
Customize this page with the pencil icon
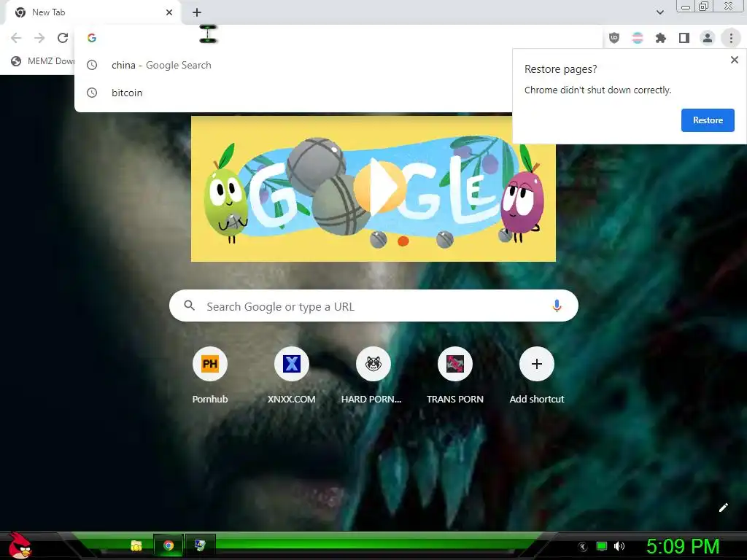click(x=723, y=507)
